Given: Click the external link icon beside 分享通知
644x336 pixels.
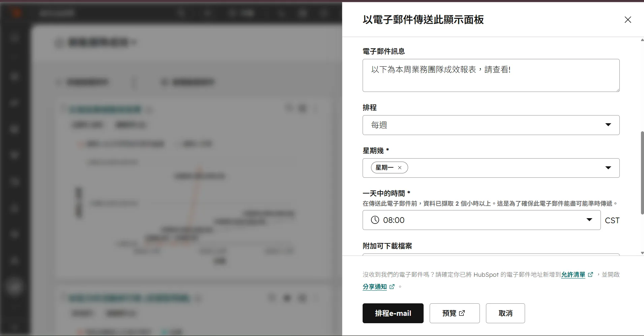Looking at the screenshot, I should click(x=392, y=287).
